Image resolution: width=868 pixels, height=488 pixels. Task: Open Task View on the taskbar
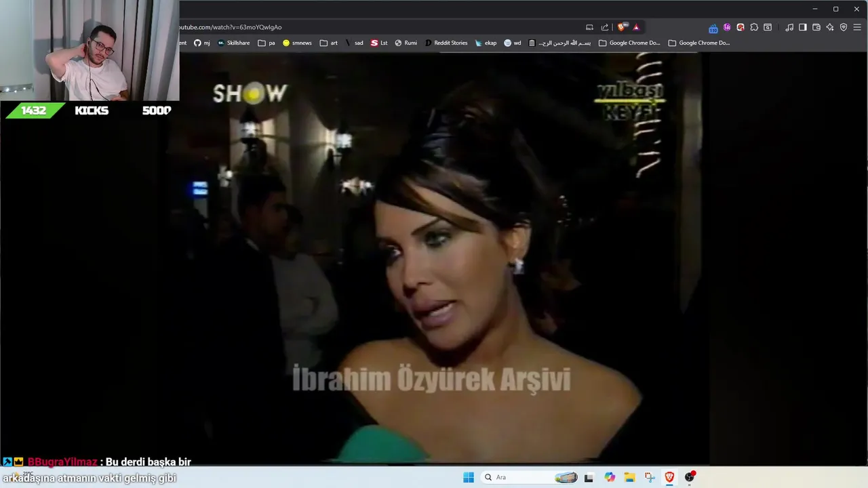[x=589, y=477]
